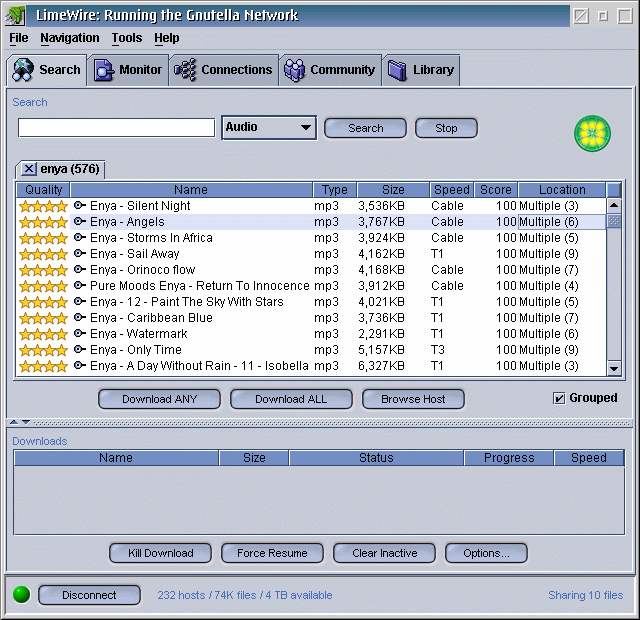
Task: Click group icon beside Enya - Caribbean Blue
Action: pyautogui.click(x=80, y=317)
